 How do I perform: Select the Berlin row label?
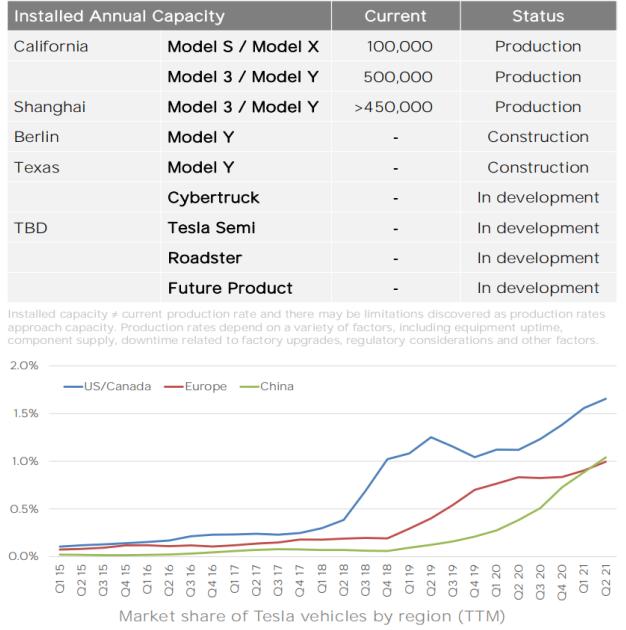point(36,137)
